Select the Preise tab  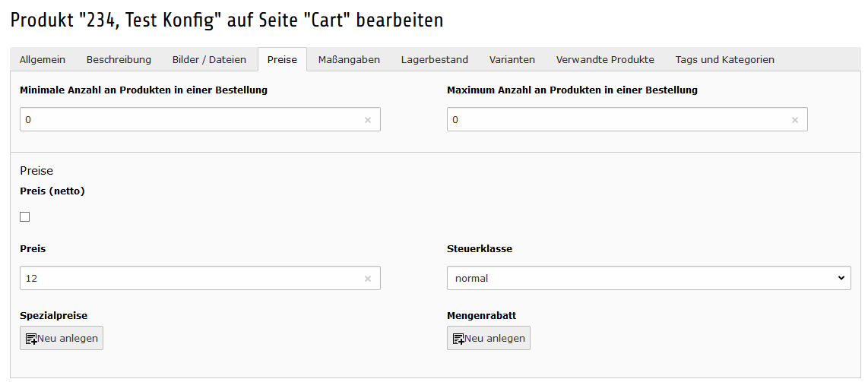(282, 60)
